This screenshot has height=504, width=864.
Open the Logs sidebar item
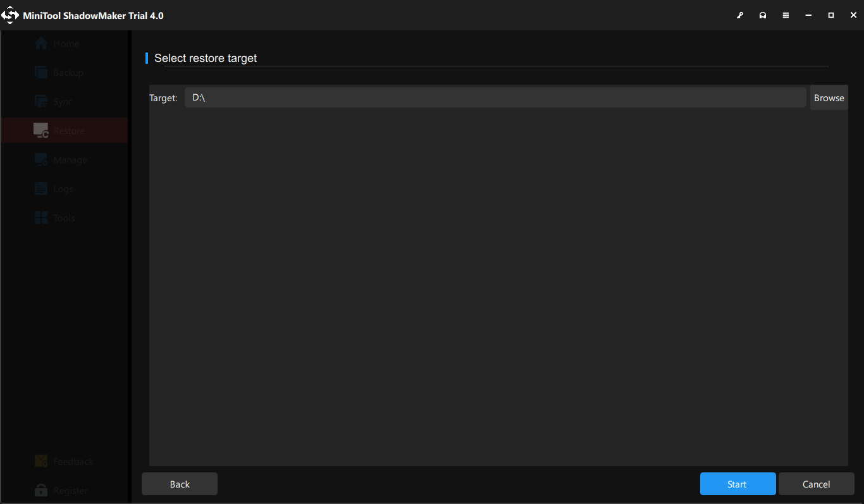(x=65, y=189)
